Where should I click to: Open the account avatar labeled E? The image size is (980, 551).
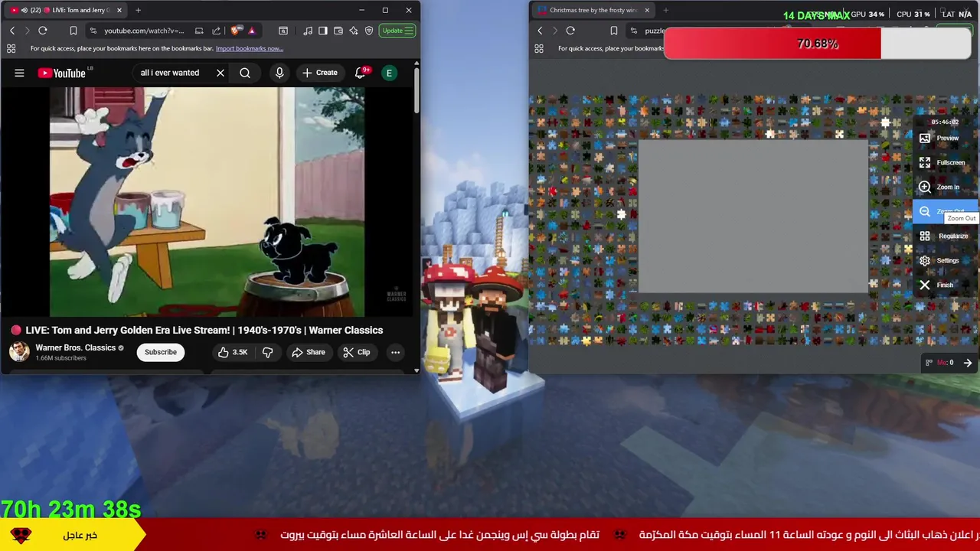[x=389, y=73]
